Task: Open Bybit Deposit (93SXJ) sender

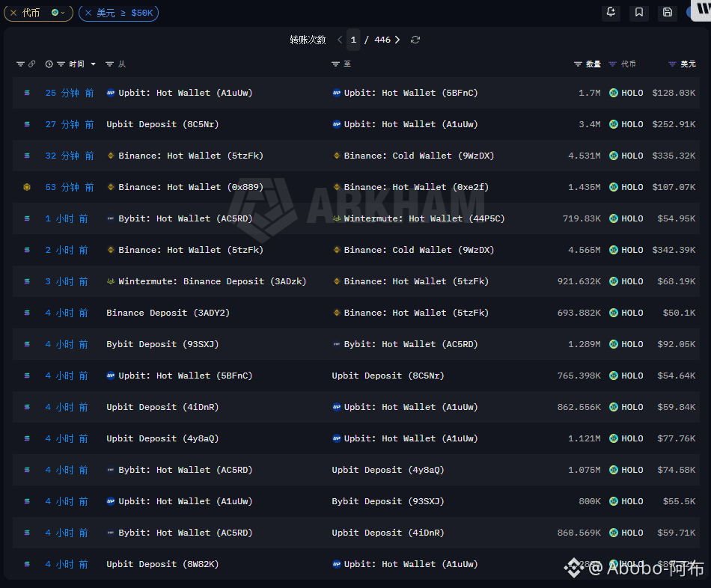Action: 162,344
